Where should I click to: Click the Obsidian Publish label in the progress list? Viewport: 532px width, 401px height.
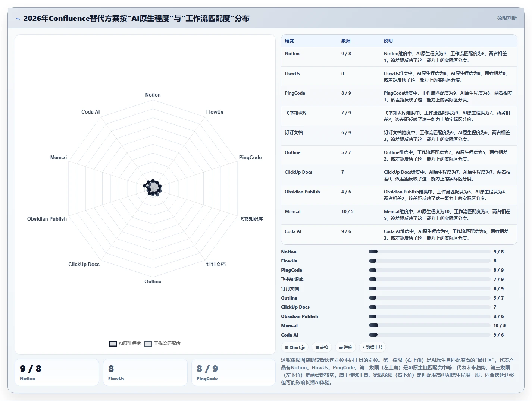(x=300, y=316)
